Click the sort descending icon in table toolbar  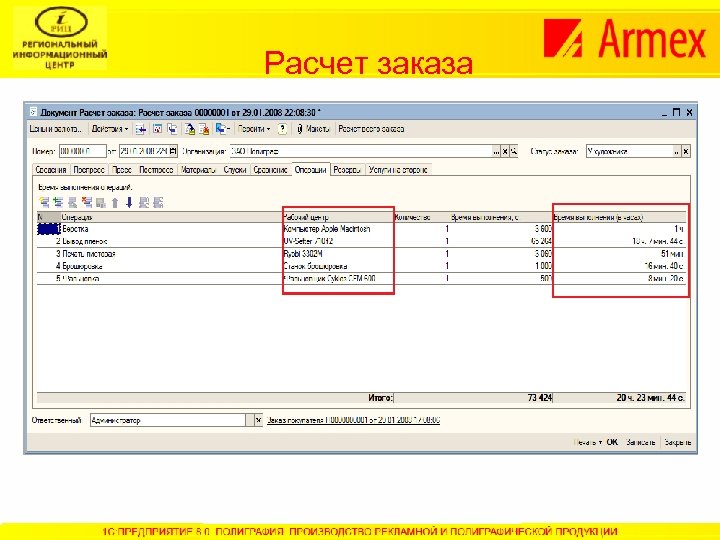point(158,202)
